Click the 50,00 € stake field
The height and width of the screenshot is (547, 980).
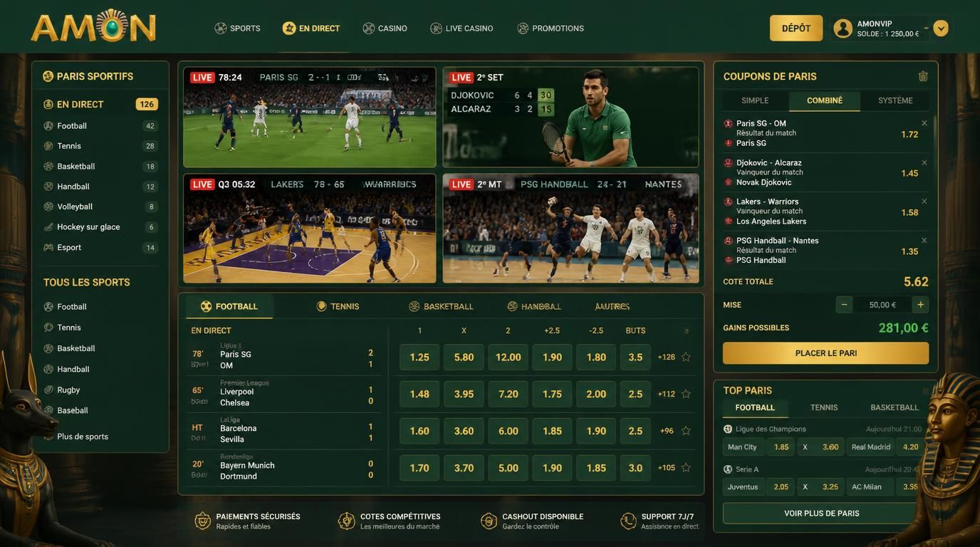(x=882, y=305)
